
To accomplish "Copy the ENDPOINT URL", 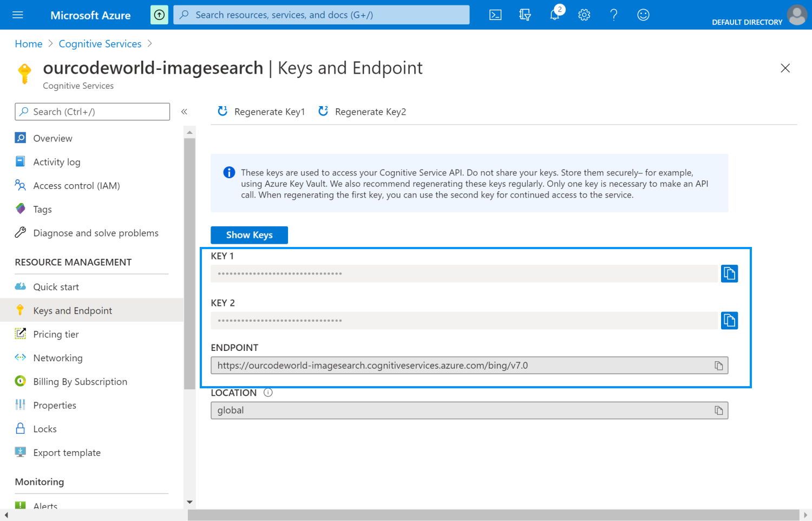I will pyautogui.click(x=718, y=366).
